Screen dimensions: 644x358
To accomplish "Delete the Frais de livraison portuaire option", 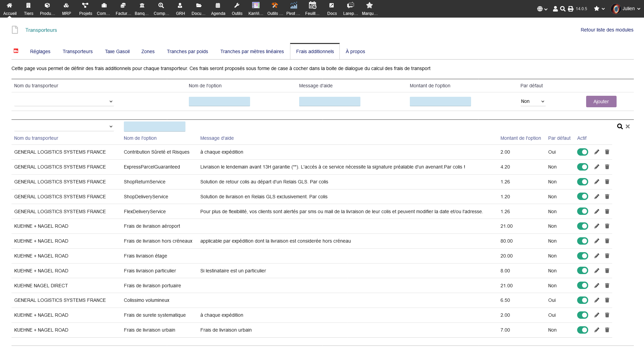I will coord(607,286).
